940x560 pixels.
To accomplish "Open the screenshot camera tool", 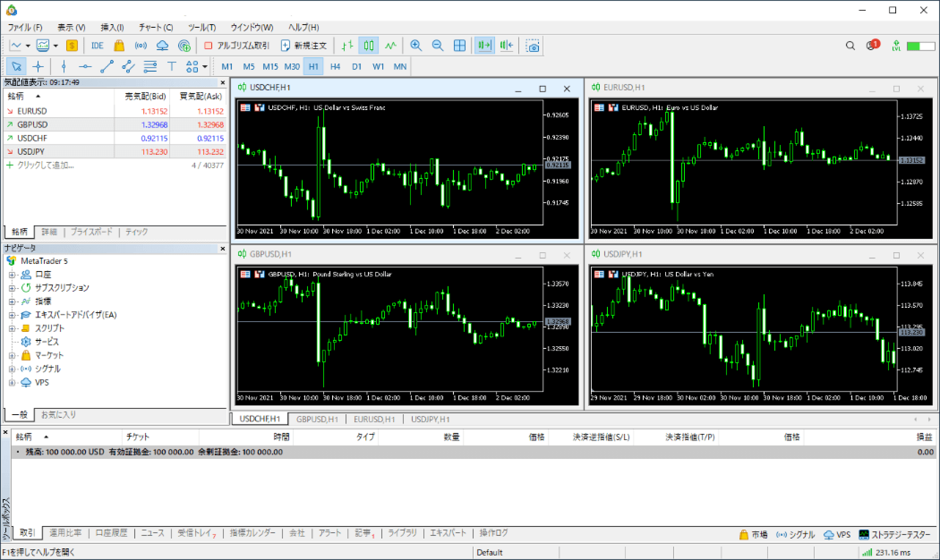I will pyautogui.click(x=532, y=46).
